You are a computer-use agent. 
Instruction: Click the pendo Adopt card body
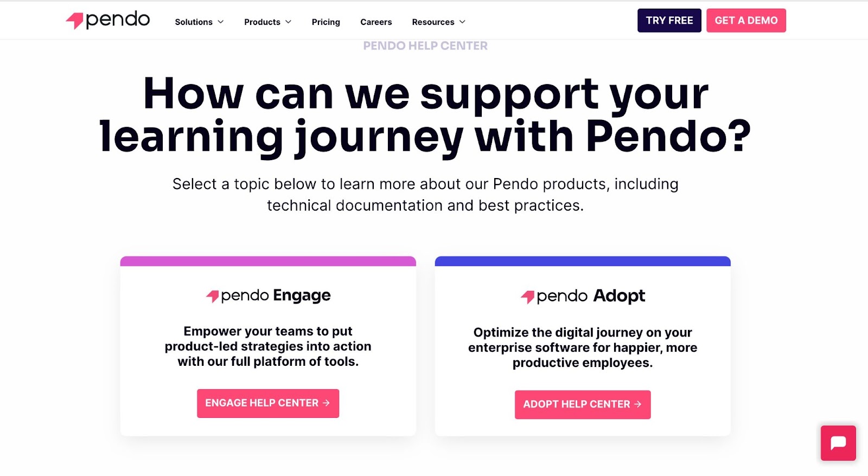pyautogui.click(x=583, y=347)
